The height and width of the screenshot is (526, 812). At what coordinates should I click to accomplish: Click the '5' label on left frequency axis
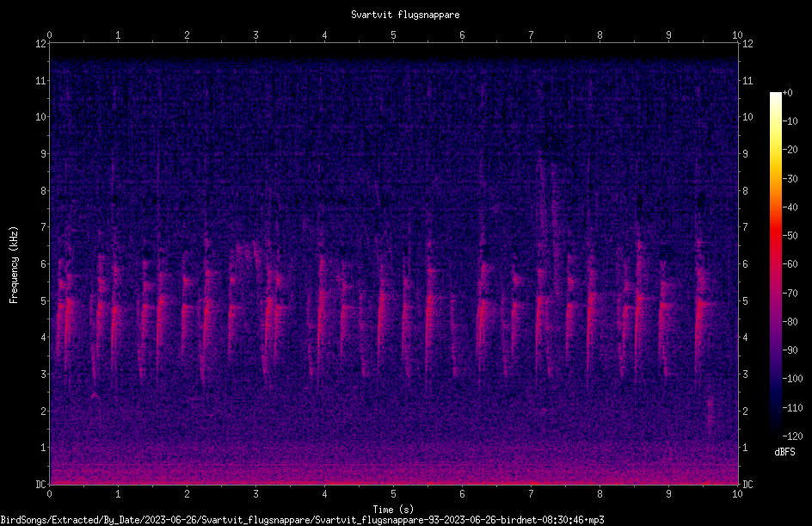point(43,300)
